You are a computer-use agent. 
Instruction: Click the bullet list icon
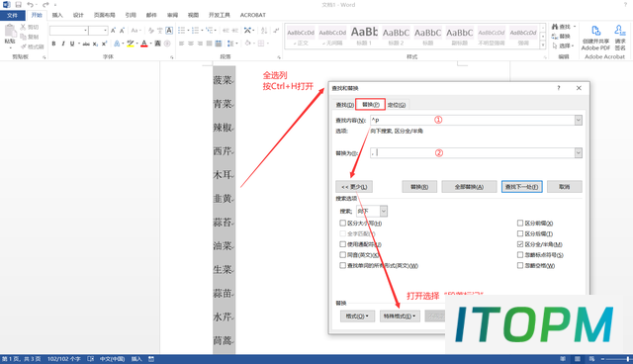point(181,31)
